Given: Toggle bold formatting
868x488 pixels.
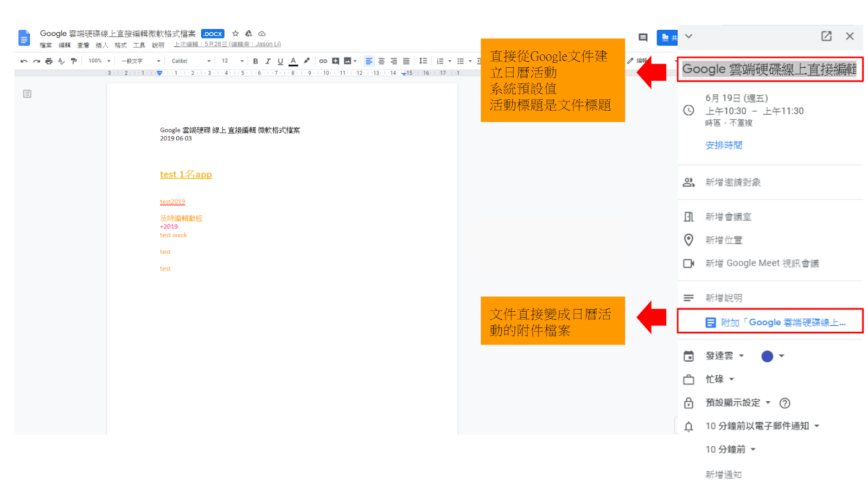Looking at the screenshot, I should [x=256, y=61].
